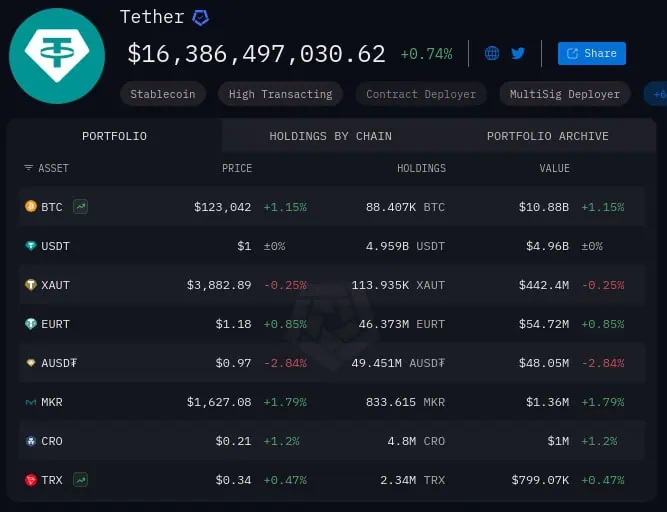Click the MKR token icon

coord(30,402)
